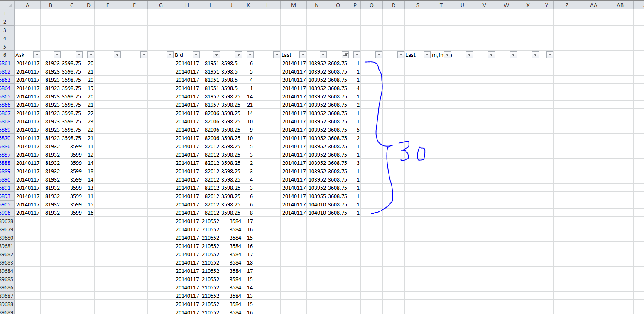Select row 5869 Last volume cell 5
Screen dimensions: 644x314
pyautogui.click(x=355, y=130)
